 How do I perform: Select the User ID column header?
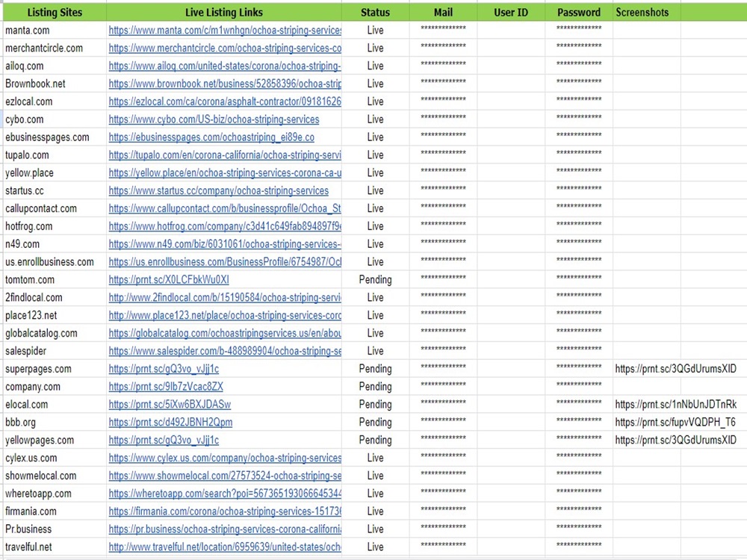pos(511,13)
